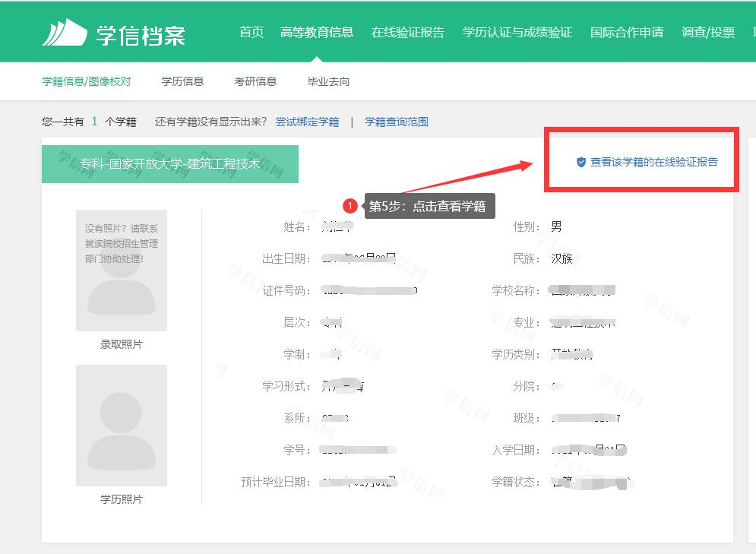The height and width of the screenshot is (554, 756).
Task: Click 查看该学籍的在线验证报告 link
Action: coord(653,162)
